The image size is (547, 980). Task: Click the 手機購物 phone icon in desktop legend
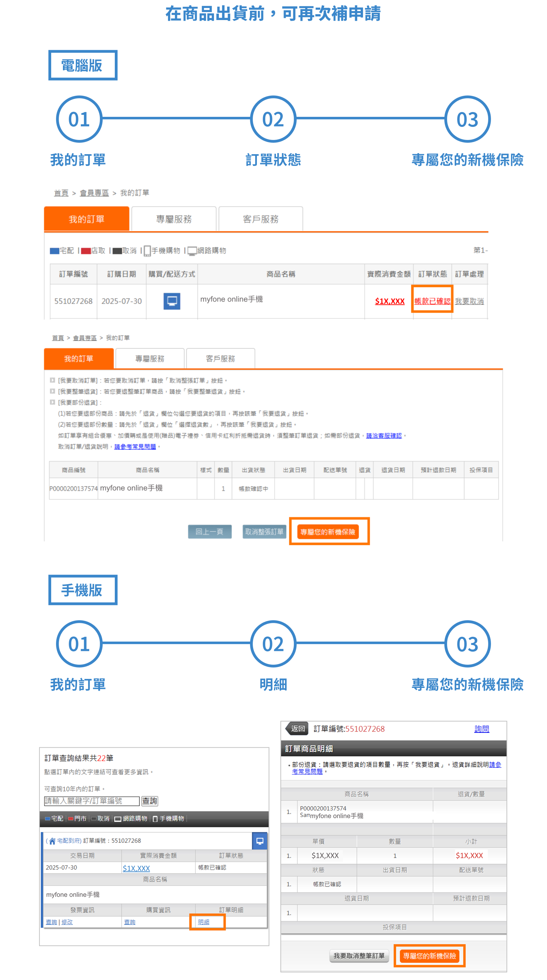click(147, 251)
